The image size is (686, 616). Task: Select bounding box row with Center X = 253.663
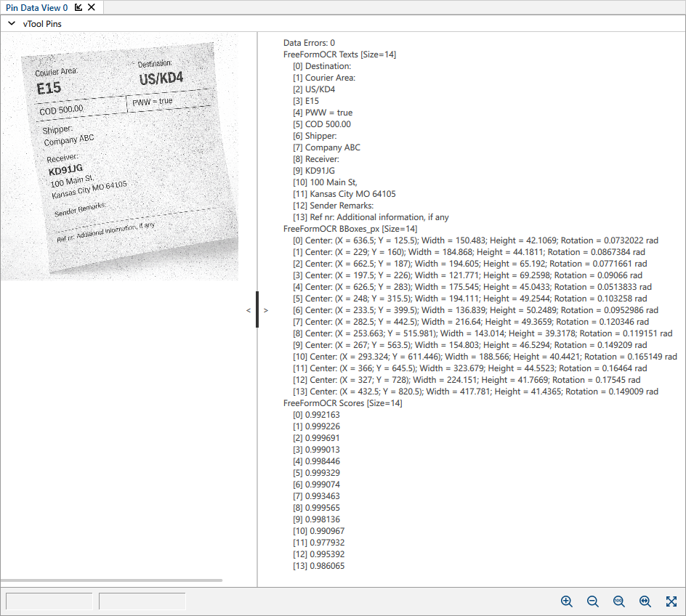(x=483, y=333)
